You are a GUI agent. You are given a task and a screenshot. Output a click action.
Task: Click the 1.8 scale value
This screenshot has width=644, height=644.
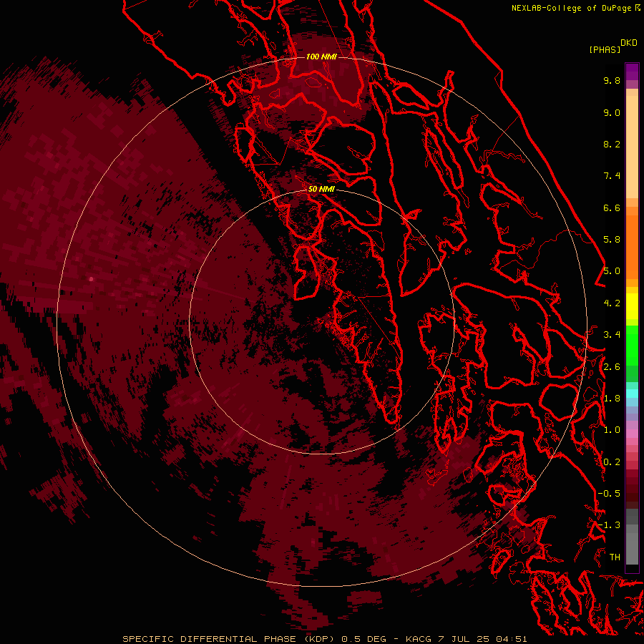tap(612, 399)
